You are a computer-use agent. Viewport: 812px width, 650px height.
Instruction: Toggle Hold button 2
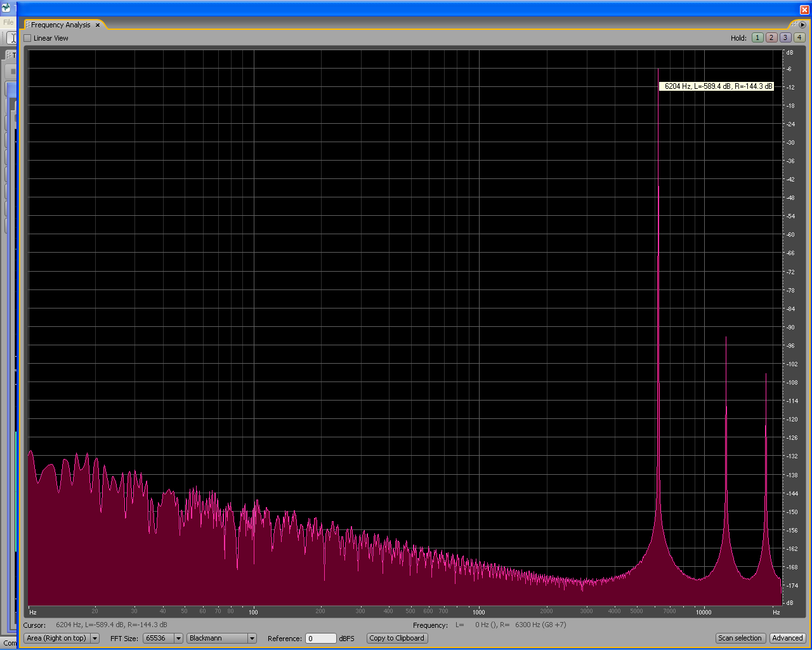tap(771, 37)
